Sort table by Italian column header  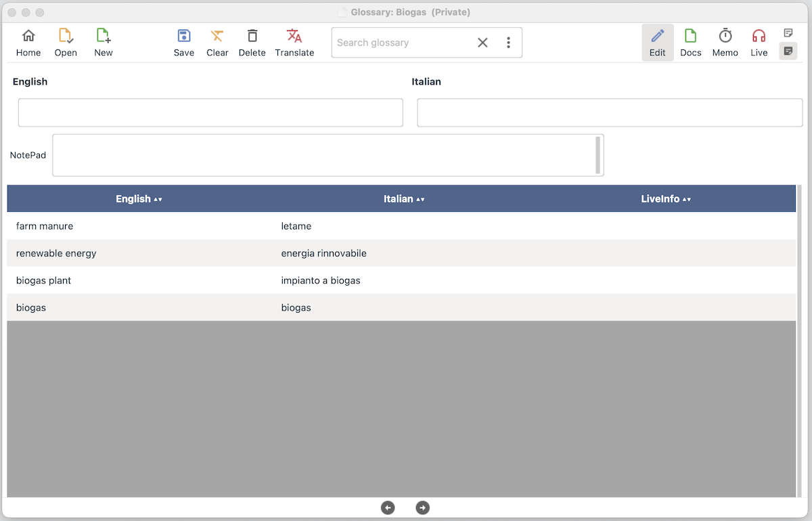tap(404, 199)
